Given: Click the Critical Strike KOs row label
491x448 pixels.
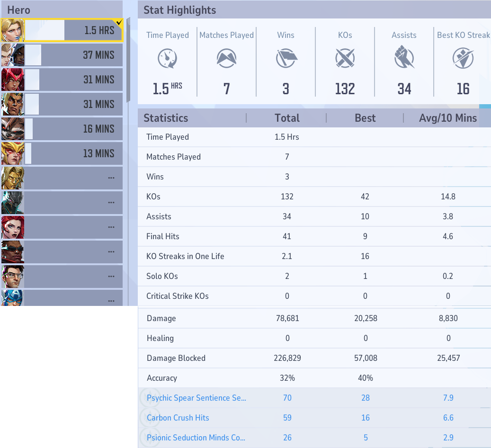Looking at the screenshot, I should 177,296.
